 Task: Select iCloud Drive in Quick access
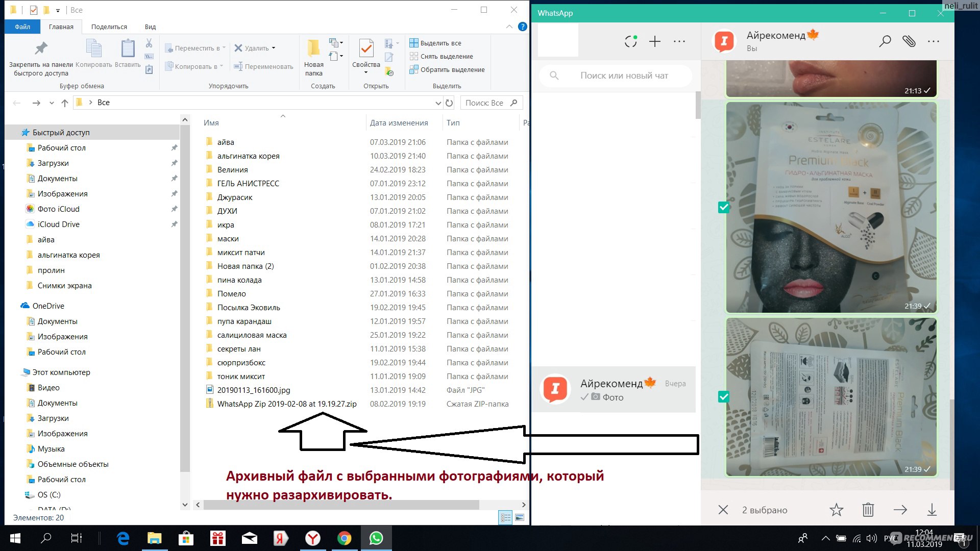tap(59, 224)
